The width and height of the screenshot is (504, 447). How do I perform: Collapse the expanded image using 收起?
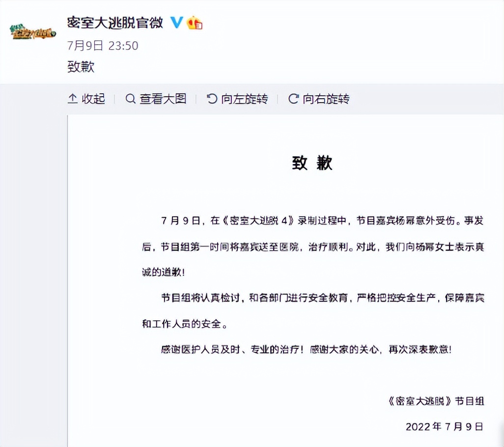click(93, 99)
